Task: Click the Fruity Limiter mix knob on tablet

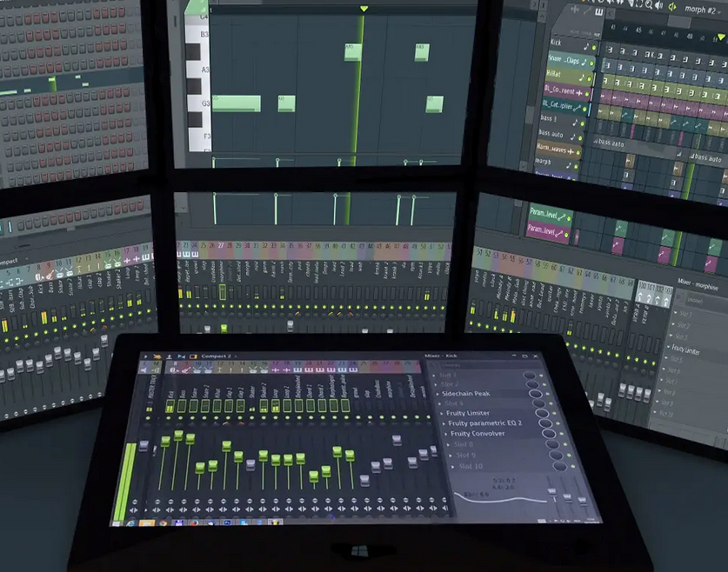Action: [541, 413]
